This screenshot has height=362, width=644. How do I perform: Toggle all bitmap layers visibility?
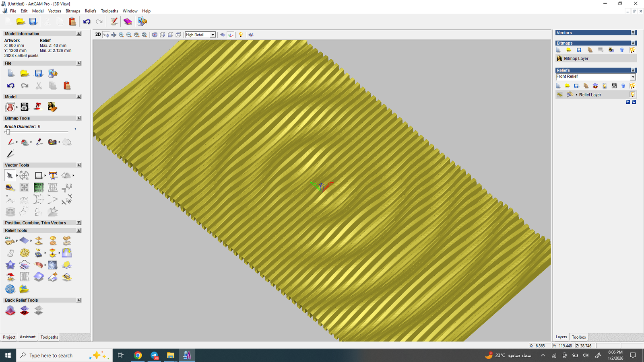tap(632, 50)
